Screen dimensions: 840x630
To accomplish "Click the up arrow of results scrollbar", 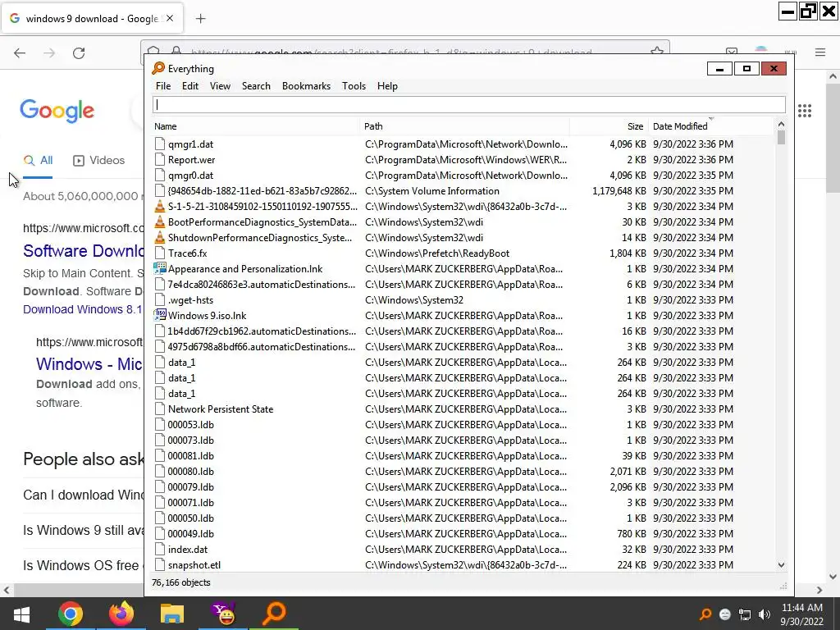I will tap(781, 125).
